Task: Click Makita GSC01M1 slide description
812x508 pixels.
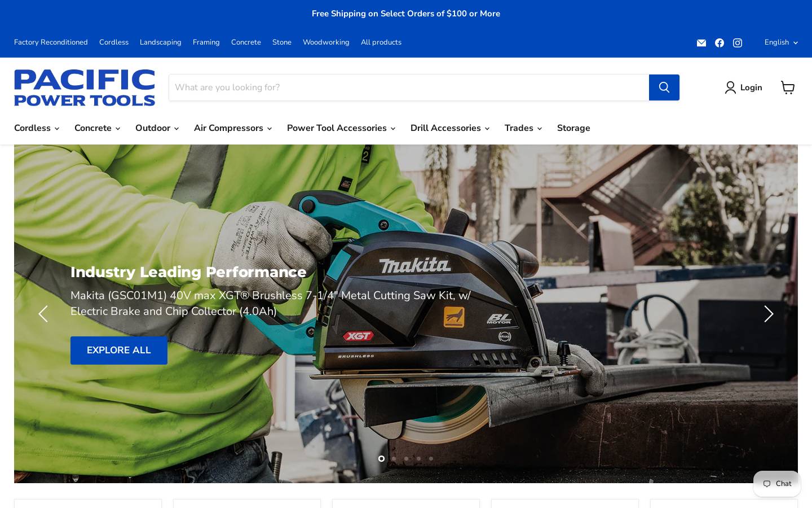Action: 271,303
